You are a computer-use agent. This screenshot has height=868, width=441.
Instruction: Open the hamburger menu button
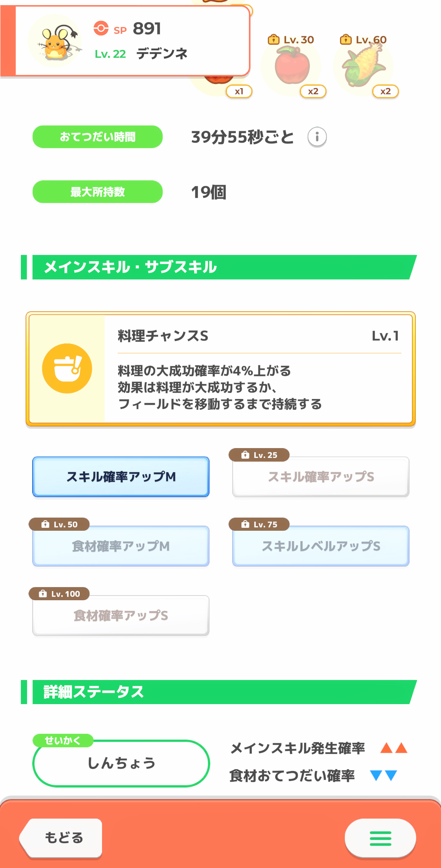(x=380, y=838)
